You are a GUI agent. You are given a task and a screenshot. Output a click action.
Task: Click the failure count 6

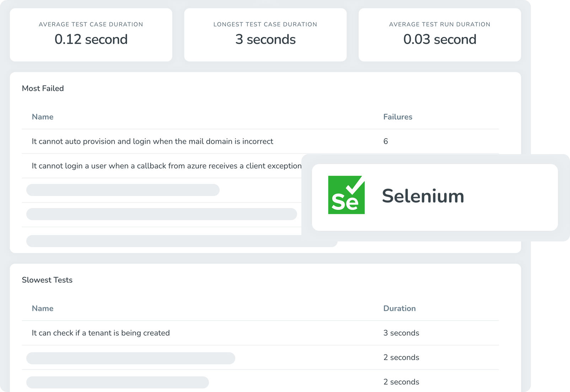click(x=386, y=141)
